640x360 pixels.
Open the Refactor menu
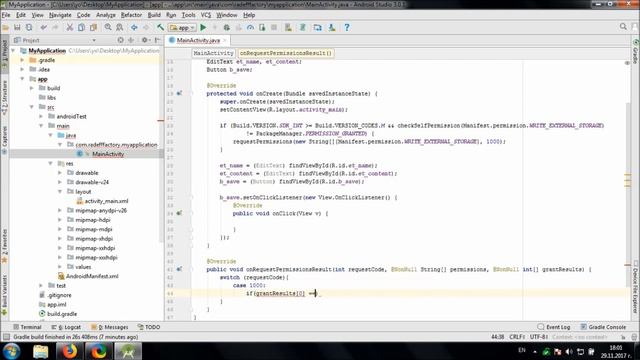point(131,15)
